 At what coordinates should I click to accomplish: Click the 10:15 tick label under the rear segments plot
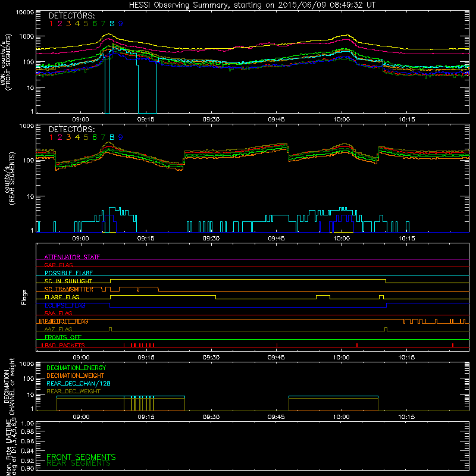(x=406, y=239)
